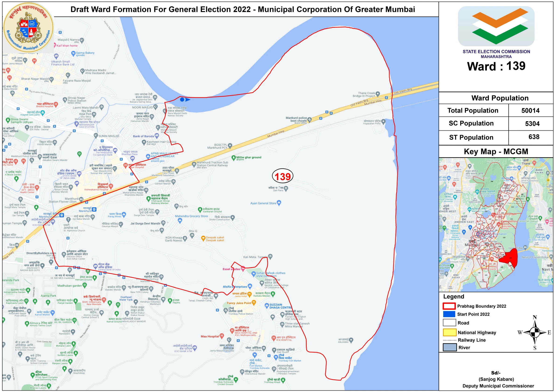
Task: Click the Mittw ghar ground park pin
Action: (x=233, y=158)
